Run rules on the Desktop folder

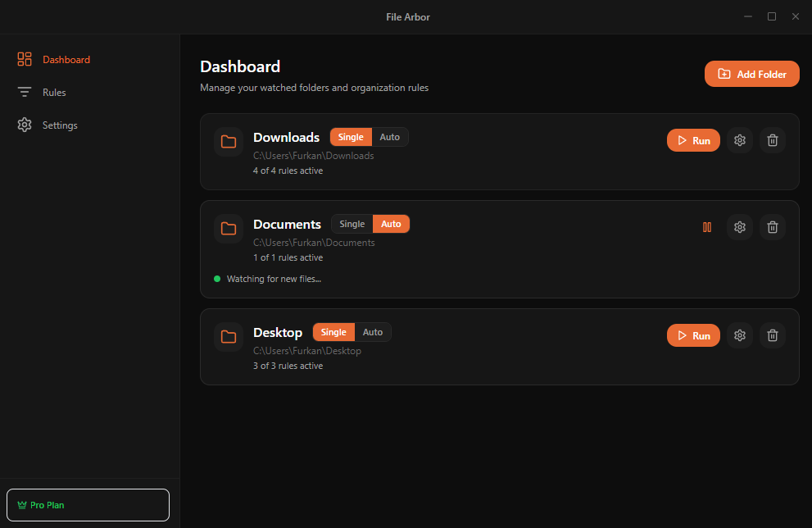click(693, 335)
